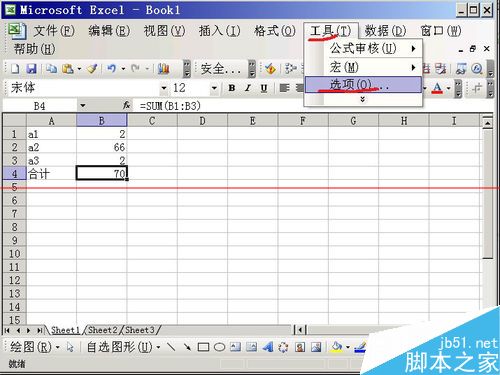Image resolution: width=500 pixels, height=375 pixels.
Task: Copy selection using the copy icon
Action: 51,69
